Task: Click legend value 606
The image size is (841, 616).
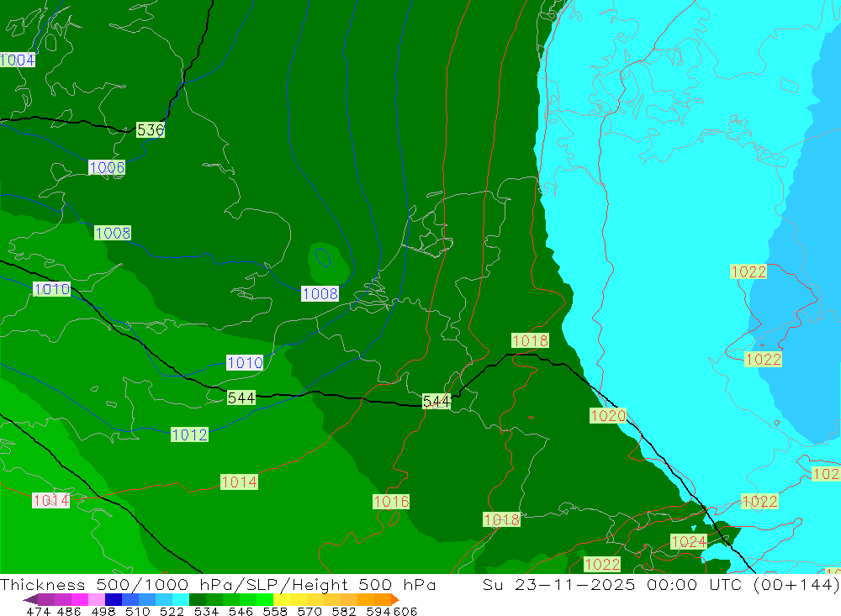Action: (x=405, y=611)
